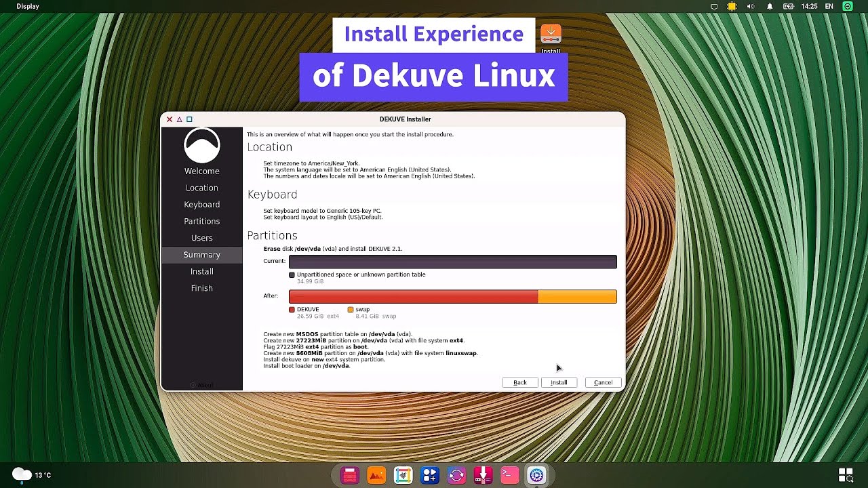This screenshot has height=488, width=868.
Task: Click the orange swap segment in After bar
Action: coord(577,296)
